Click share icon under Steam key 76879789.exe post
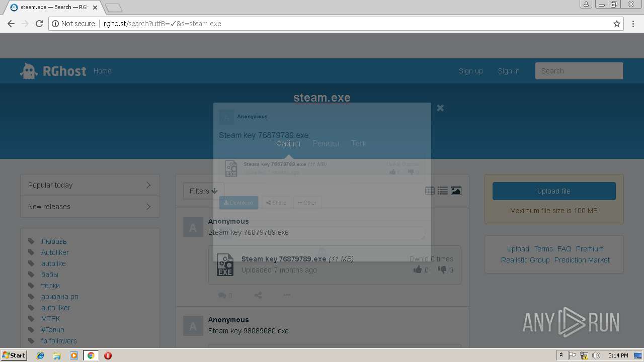The image size is (644, 362). pos(258,295)
